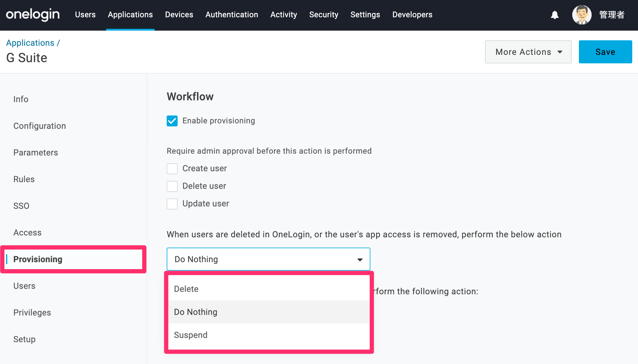This screenshot has width=638, height=364.
Task: Check the Update user approval checkbox
Action: pyautogui.click(x=172, y=204)
